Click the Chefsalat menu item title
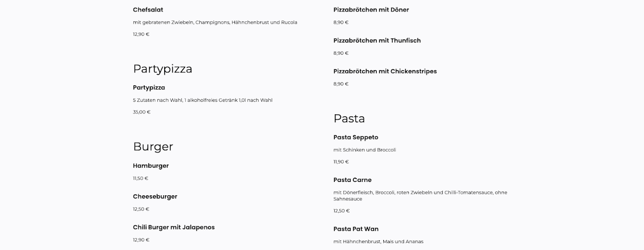The width and height of the screenshot is (644, 250). coord(148,10)
